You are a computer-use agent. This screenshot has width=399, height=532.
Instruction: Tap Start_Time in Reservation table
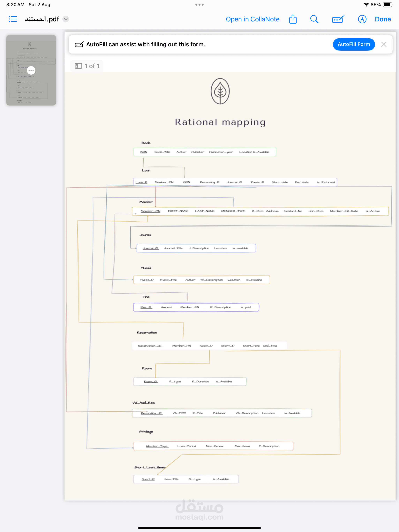(x=251, y=346)
